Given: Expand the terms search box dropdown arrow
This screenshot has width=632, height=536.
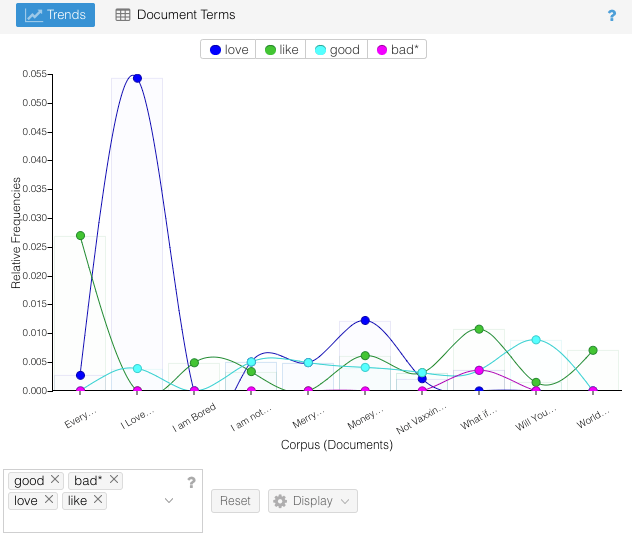Looking at the screenshot, I should [169, 501].
